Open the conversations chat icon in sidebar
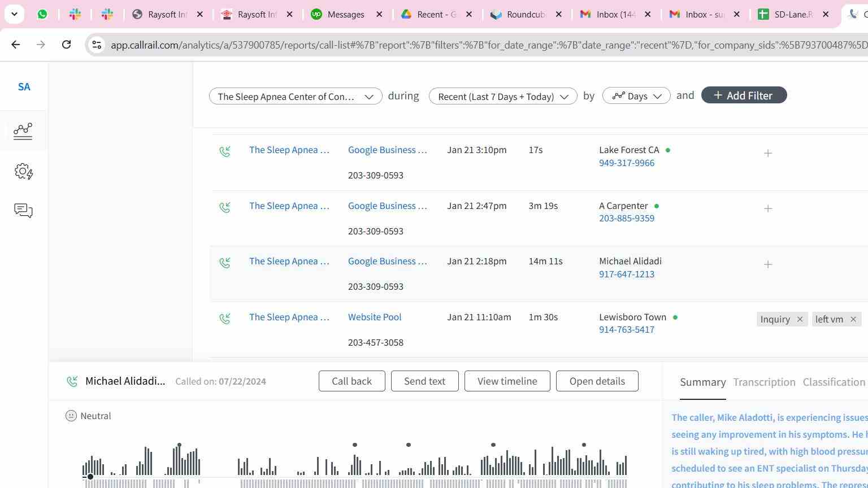This screenshot has height=488, width=868. point(23,211)
